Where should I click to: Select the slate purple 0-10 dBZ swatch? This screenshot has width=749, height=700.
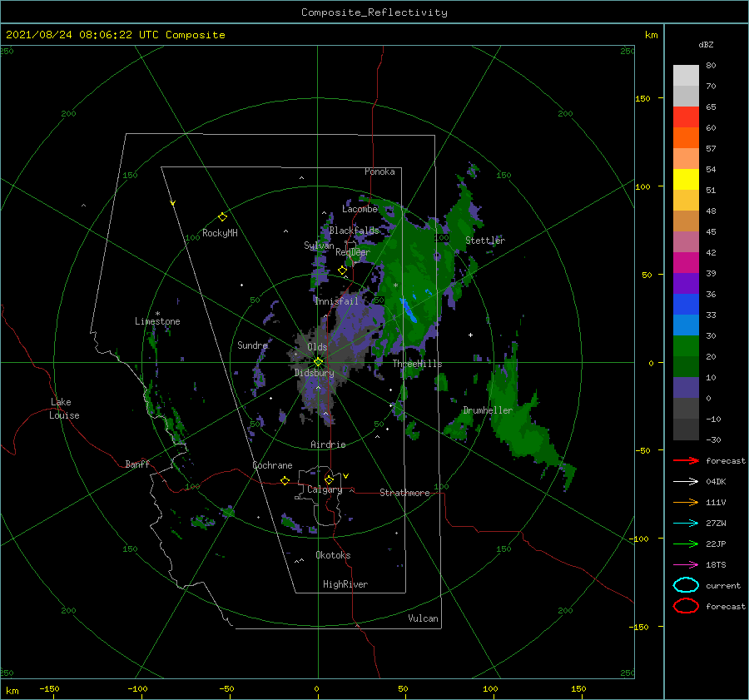coord(686,388)
